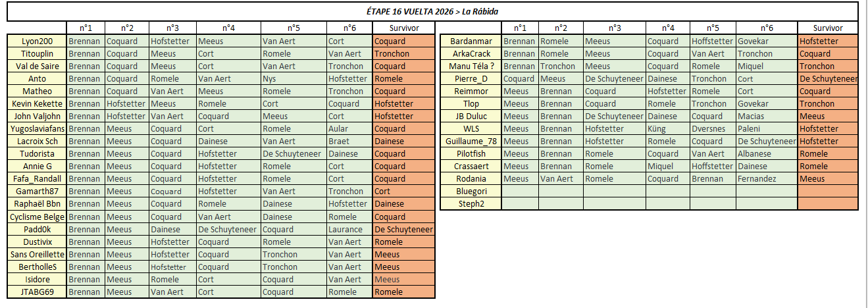Select the empty Steph2 Survivor cell

[828, 204]
